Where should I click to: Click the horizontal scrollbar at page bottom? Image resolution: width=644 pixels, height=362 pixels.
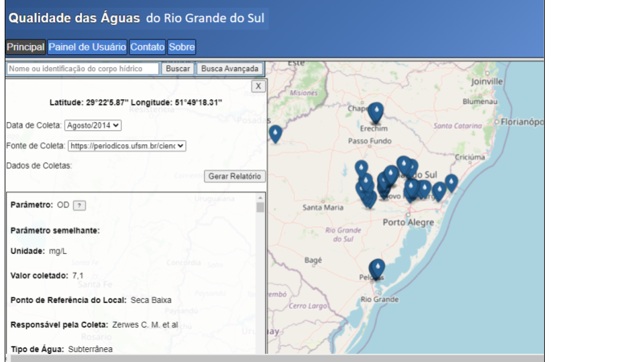point(274,358)
